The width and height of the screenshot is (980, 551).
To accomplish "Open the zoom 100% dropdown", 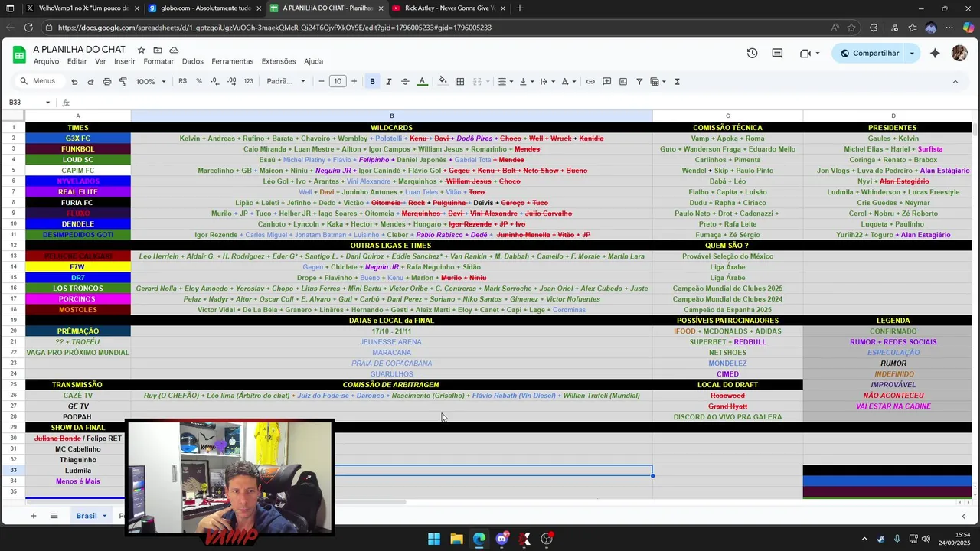I will [x=151, y=81].
